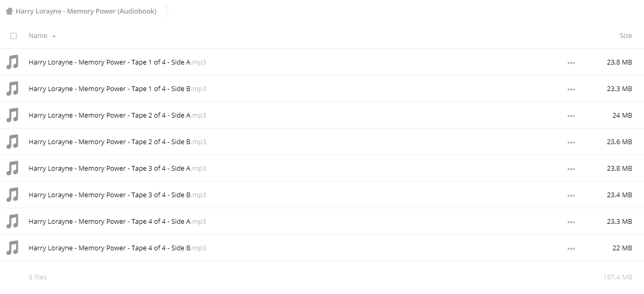Sort files using the Name column arrow
Viewport: 644px width, 294px height.
54,36
